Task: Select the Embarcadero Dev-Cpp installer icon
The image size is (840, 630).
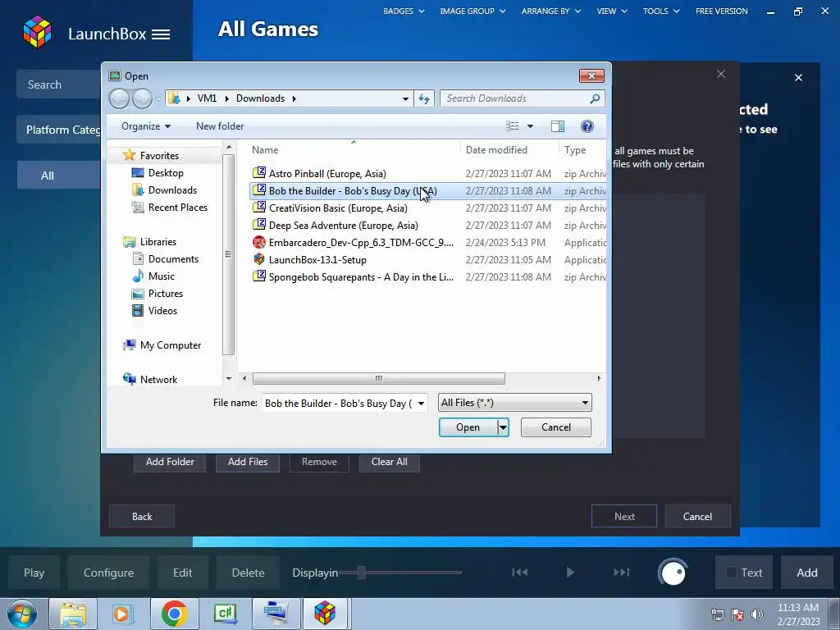Action: [x=259, y=242]
